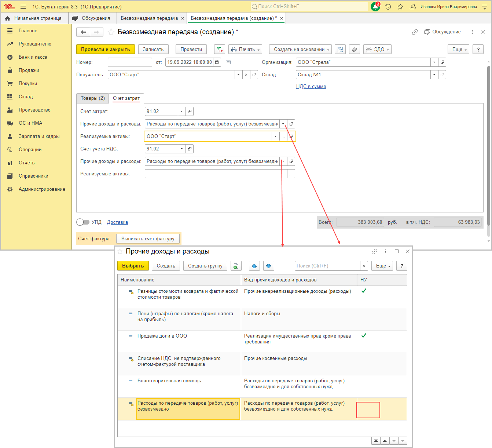Select Продажа доли в ООО row
492x448 pixels.
click(x=262, y=342)
